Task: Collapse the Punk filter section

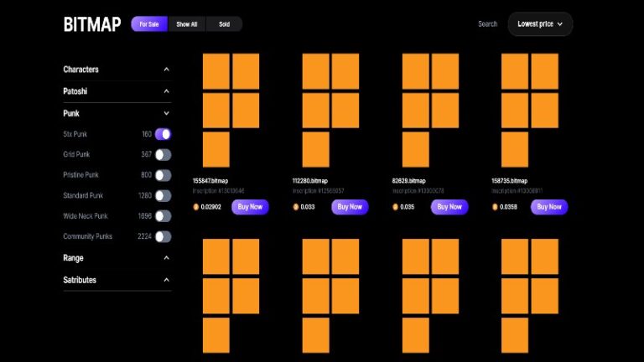Action: click(166, 113)
